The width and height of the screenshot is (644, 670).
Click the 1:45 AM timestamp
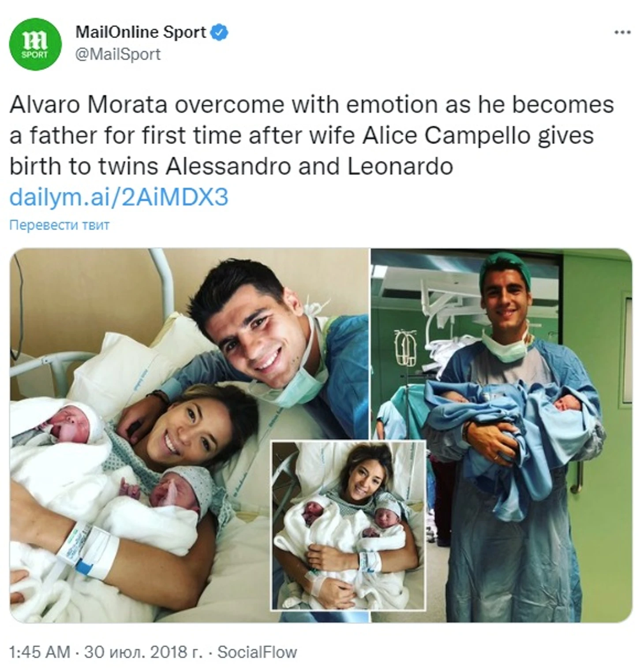point(40,652)
